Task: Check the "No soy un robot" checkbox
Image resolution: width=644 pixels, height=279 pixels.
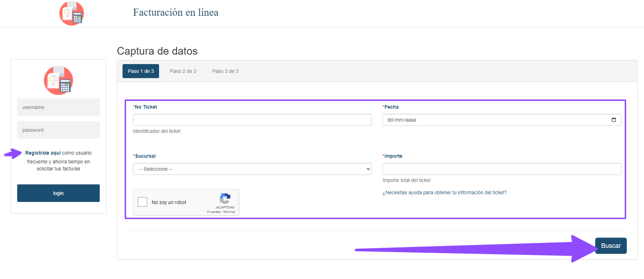Action: [x=142, y=202]
